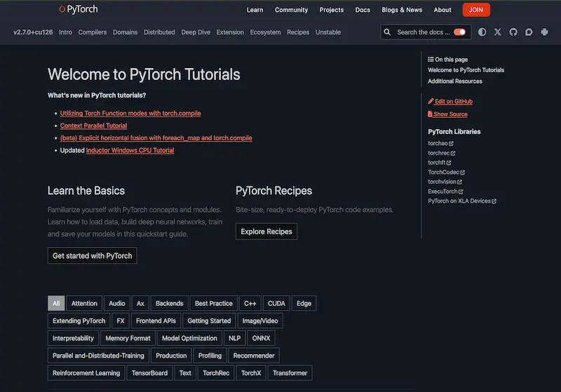Image resolution: width=561 pixels, height=392 pixels.
Task: Click external link icon next to torchrec
Action: [453, 153]
